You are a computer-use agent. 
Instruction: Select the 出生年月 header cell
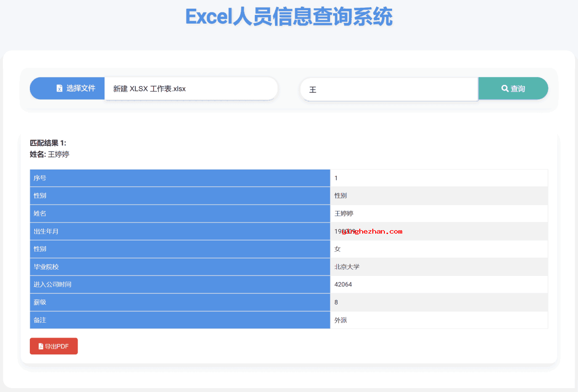coord(180,231)
